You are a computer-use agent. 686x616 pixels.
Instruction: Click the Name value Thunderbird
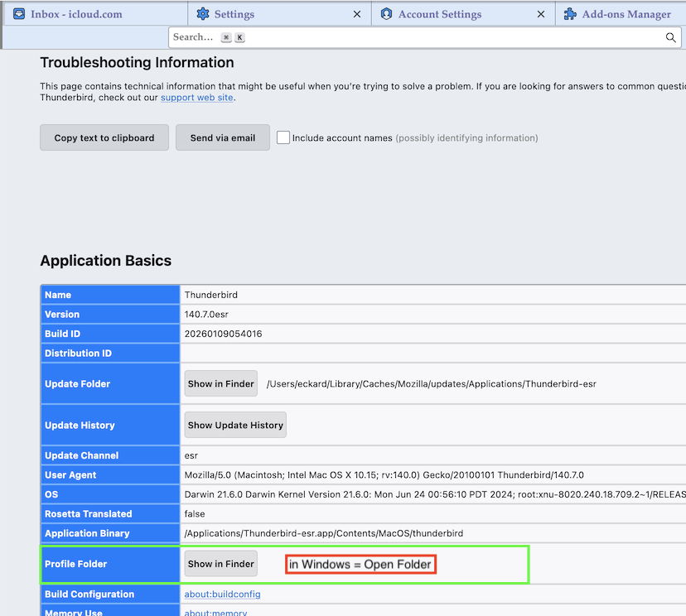211,295
